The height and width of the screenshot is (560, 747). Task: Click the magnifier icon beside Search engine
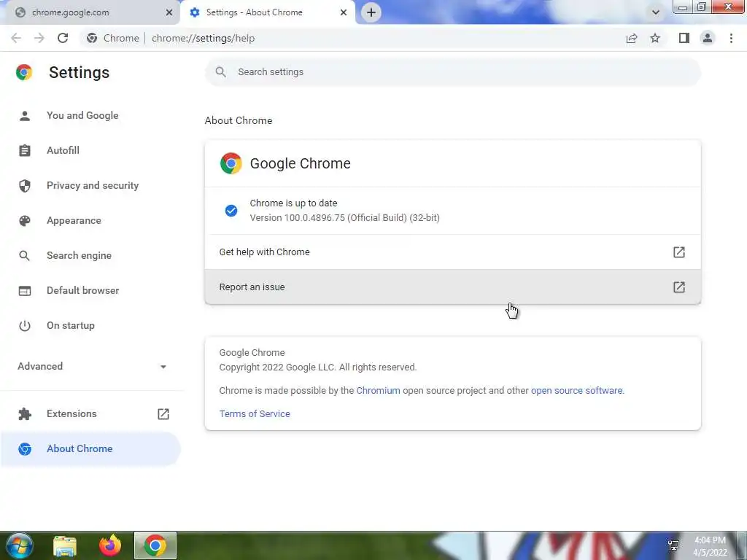pos(25,256)
